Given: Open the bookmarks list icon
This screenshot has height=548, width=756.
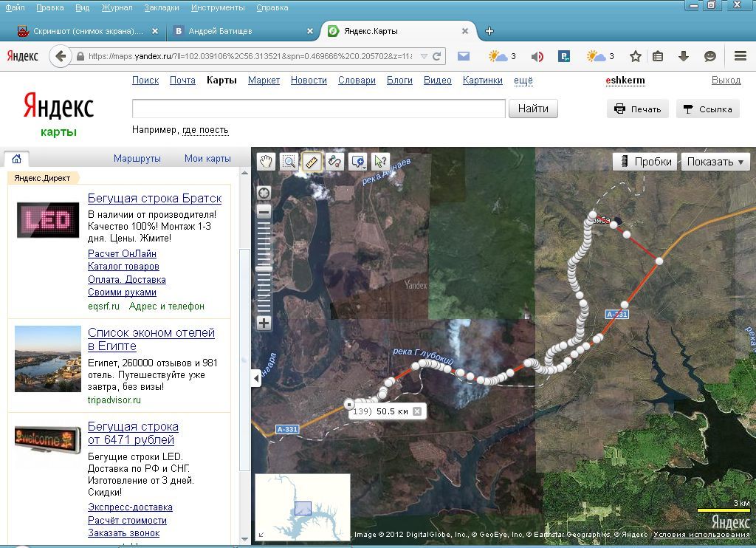Looking at the screenshot, I should pos(658,56).
